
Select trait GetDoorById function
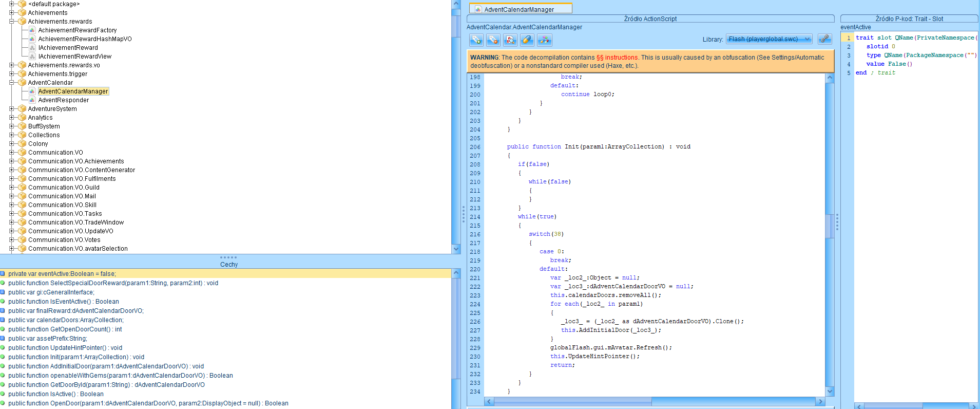pyautogui.click(x=106, y=384)
